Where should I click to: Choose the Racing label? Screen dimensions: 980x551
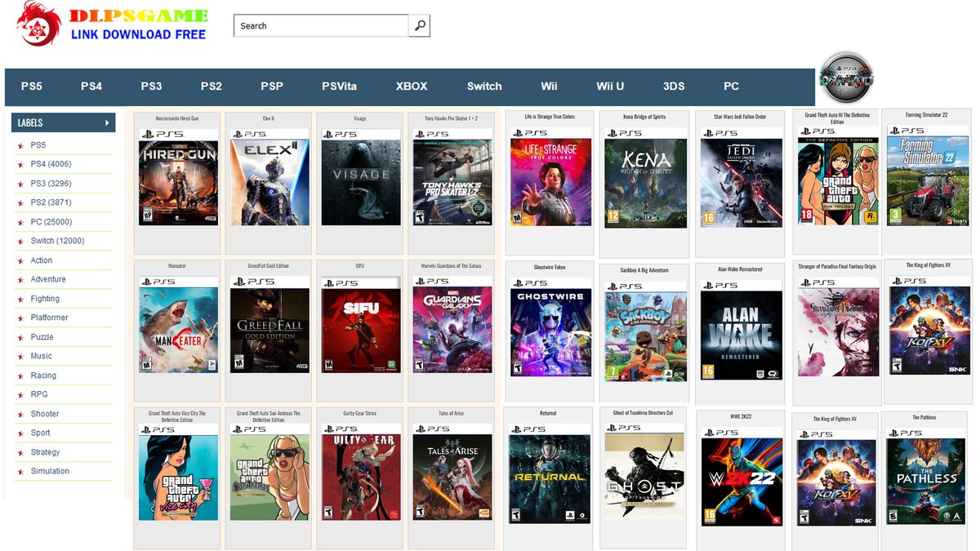pos(43,375)
